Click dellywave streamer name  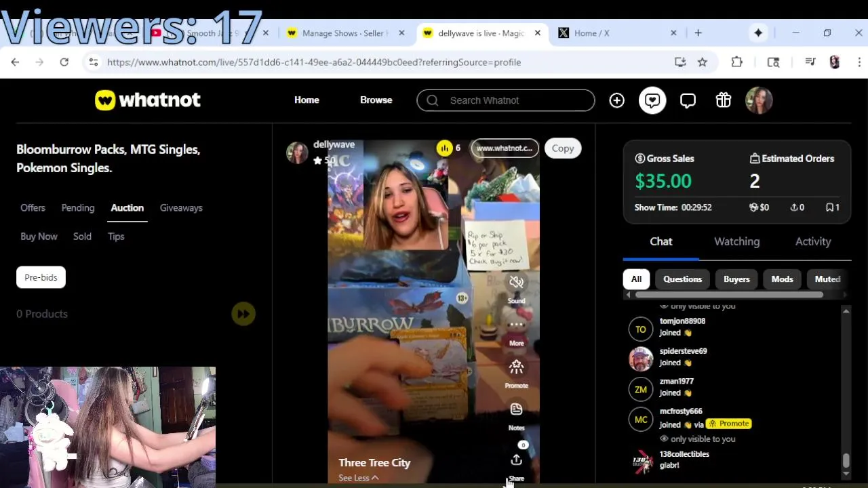[334, 144]
